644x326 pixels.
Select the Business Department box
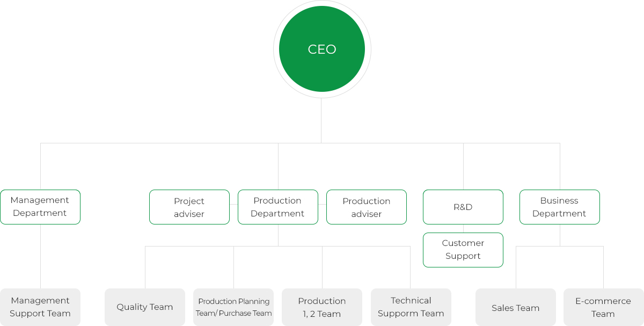(560, 207)
